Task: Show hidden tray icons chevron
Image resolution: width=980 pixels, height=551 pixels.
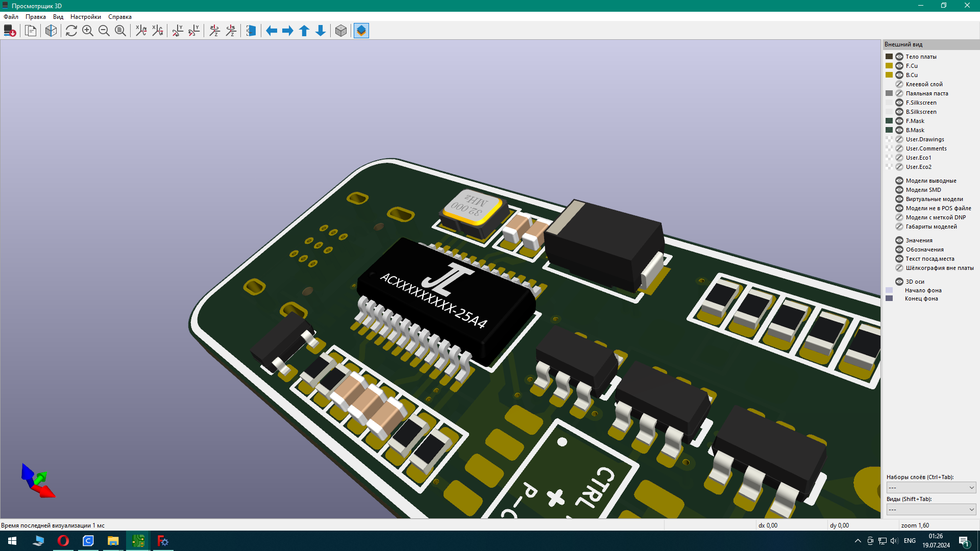Action: tap(858, 541)
